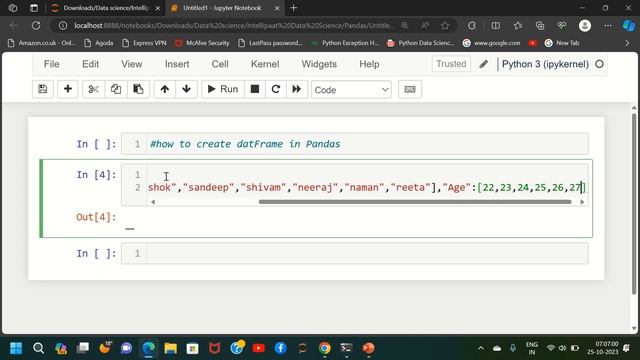Open browser extensions puzzle icon
Image resolution: width=640 pixels, height=360 pixels.
472,25
